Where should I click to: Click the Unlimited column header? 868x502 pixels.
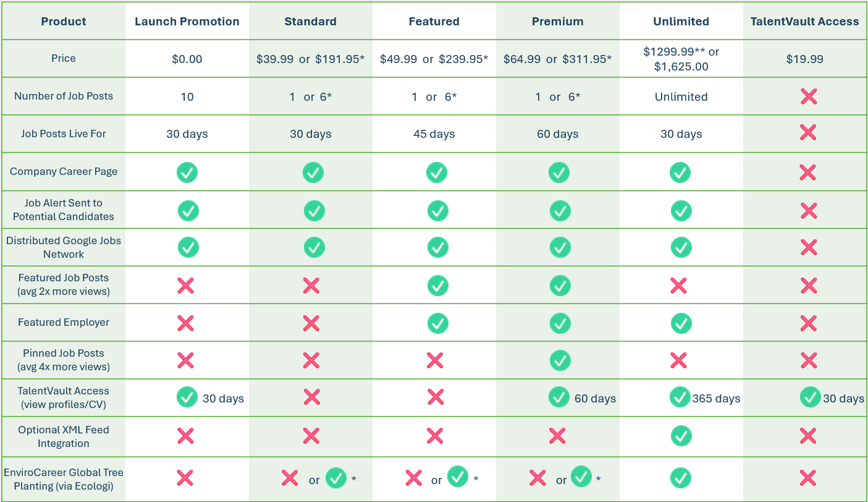681,22
